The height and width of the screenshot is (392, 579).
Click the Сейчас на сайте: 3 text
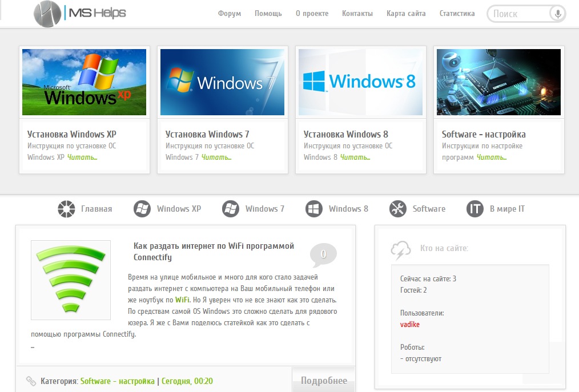coord(428,278)
